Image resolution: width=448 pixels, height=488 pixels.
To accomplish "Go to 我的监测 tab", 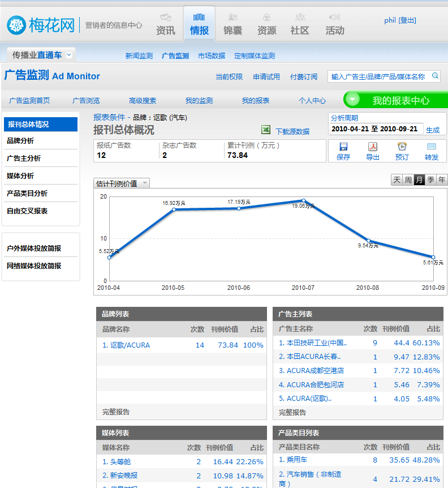I will pyautogui.click(x=199, y=101).
